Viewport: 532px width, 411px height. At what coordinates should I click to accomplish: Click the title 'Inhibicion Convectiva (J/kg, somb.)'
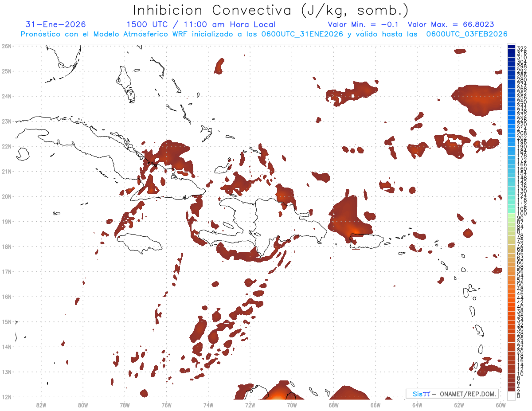point(271,11)
